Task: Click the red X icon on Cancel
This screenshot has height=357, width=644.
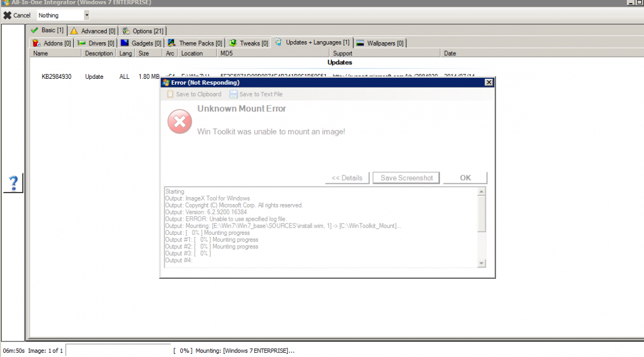Action: [7, 15]
